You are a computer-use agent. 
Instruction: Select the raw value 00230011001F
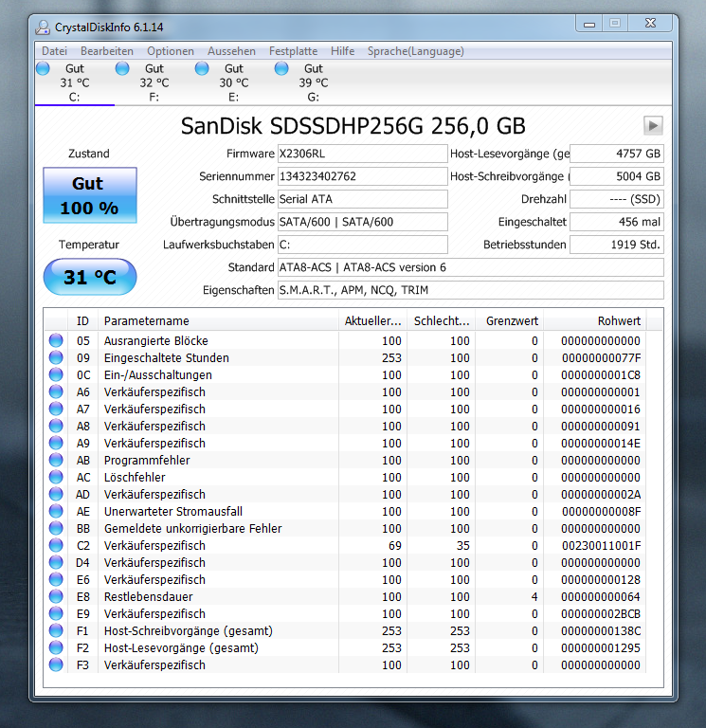(601, 546)
